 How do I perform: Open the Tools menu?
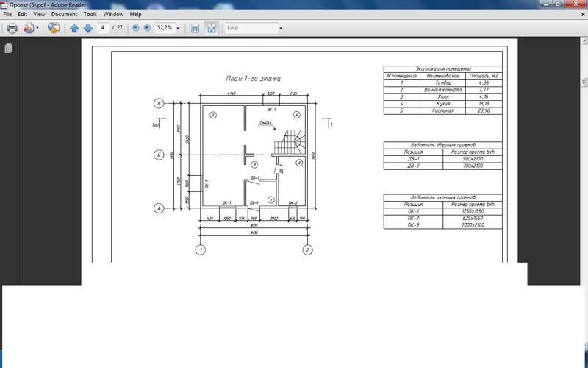coord(90,14)
